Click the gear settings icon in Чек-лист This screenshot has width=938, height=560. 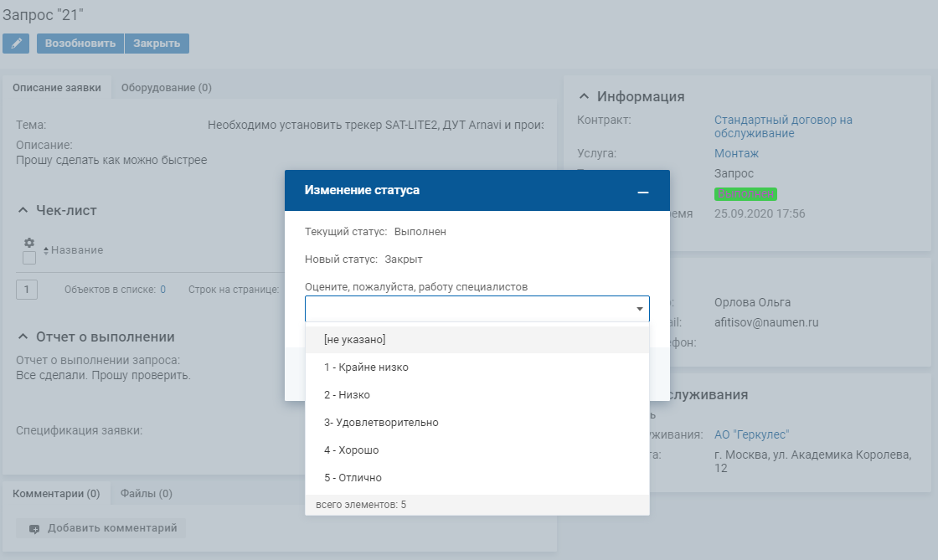28,243
